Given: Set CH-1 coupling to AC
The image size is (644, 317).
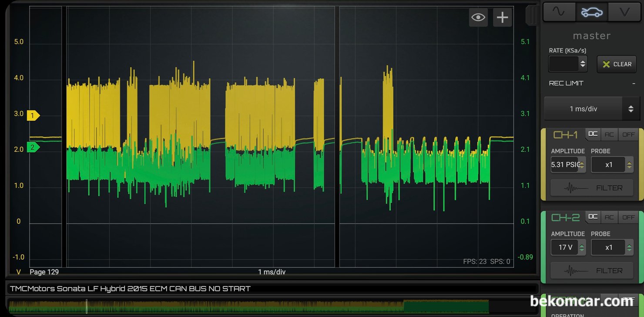Looking at the screenshot, I should pos(609,134).
